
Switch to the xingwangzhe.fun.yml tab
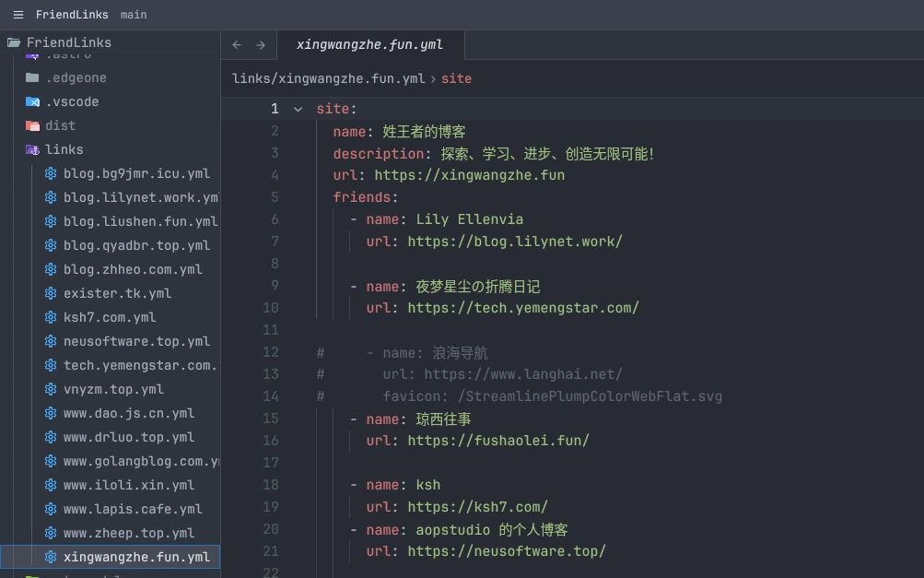click(368, 44)
